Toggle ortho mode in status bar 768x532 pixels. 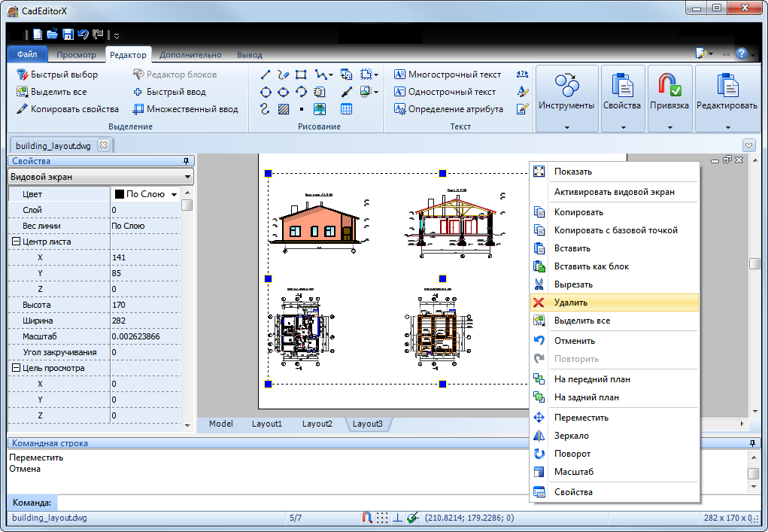pos(397,518)
